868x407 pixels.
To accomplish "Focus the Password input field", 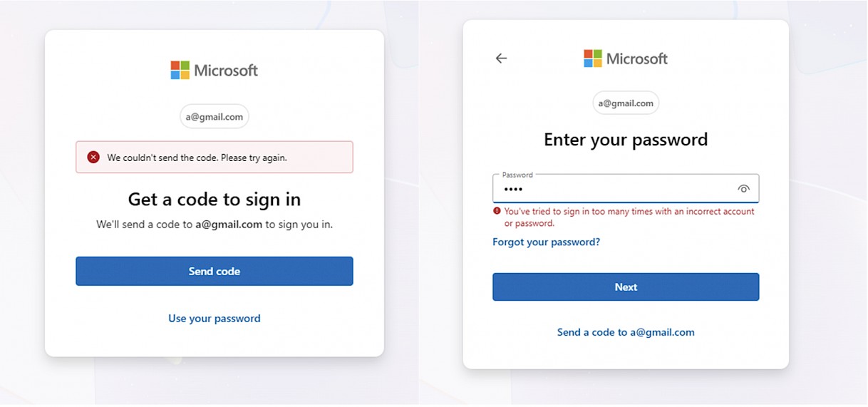I will 613,190.
